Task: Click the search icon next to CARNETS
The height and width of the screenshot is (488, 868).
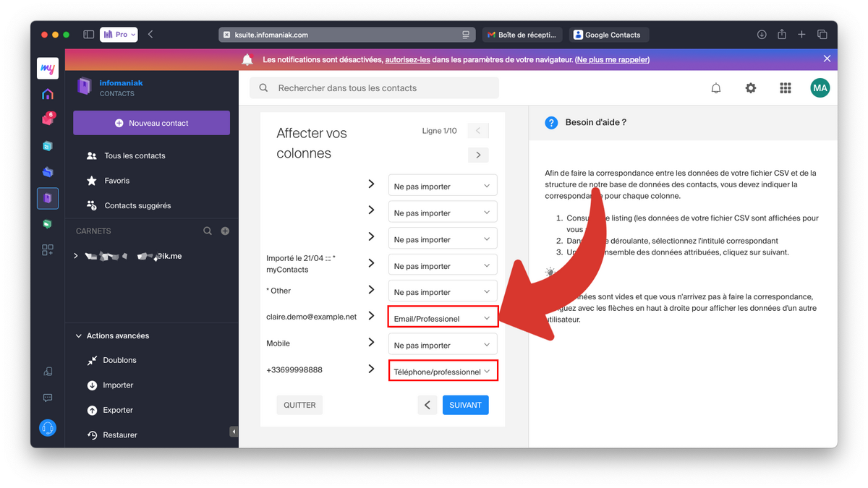Action: 208,231
